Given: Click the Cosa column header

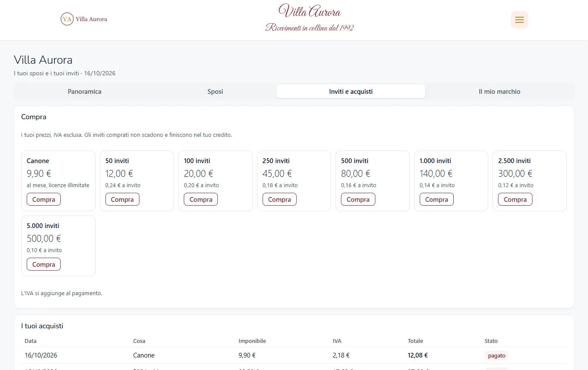Looking at the screenshot, I should point(139,341).
